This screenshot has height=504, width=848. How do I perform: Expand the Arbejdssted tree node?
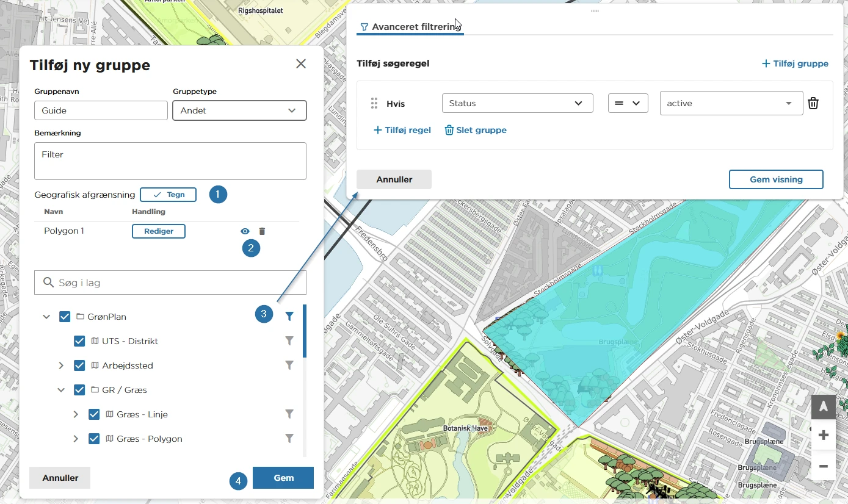point(61,365)
